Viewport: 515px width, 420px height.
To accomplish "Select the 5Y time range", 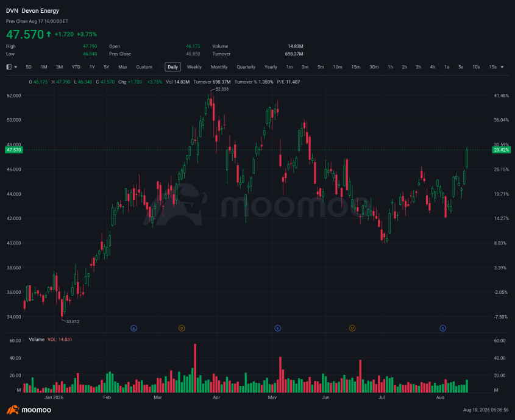I will (x=107, y=67).
